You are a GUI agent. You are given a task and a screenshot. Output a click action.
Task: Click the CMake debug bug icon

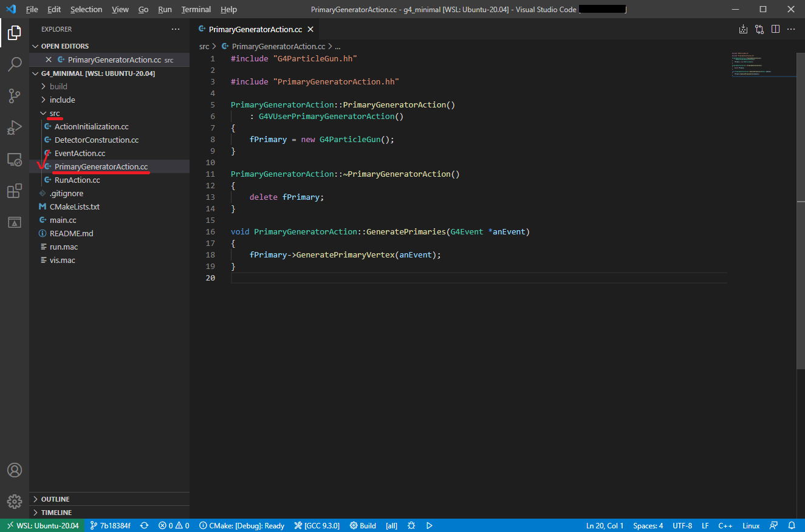click(411, 525)
